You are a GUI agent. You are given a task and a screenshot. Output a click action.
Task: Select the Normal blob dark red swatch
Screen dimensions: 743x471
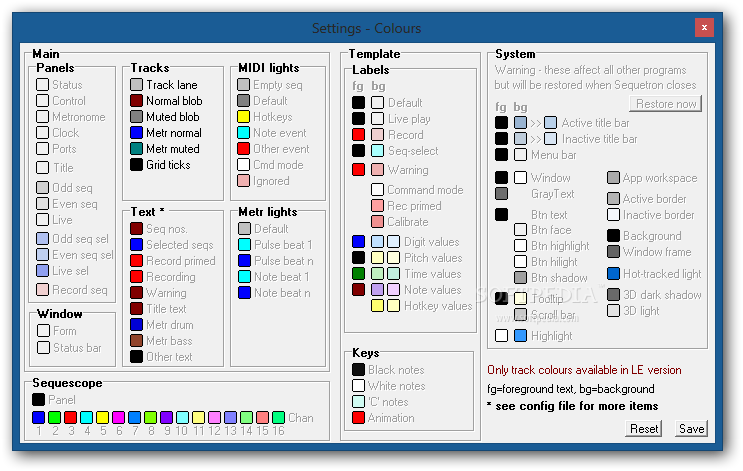pos(136,101)
